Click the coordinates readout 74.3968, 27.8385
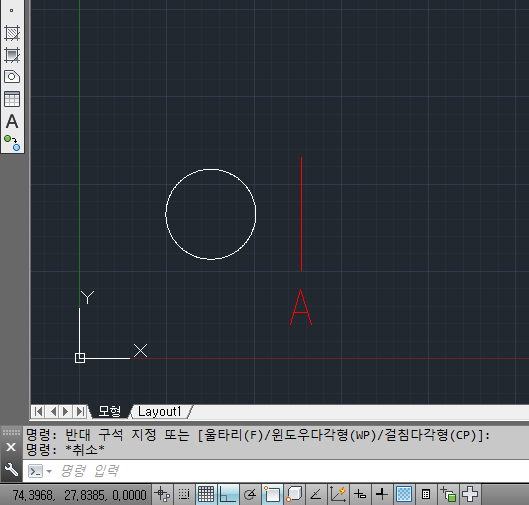The width and height of the screenshot is (529, 505). pos(79,495)
